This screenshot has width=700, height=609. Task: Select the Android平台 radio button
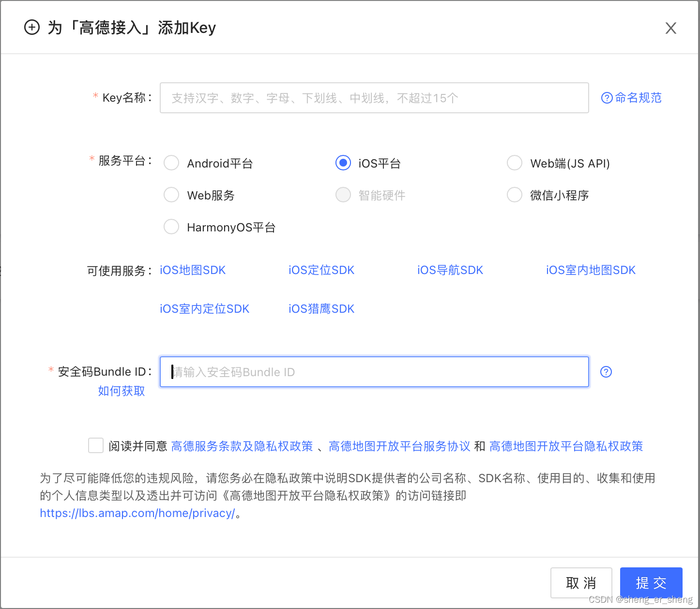coord(171,163)
